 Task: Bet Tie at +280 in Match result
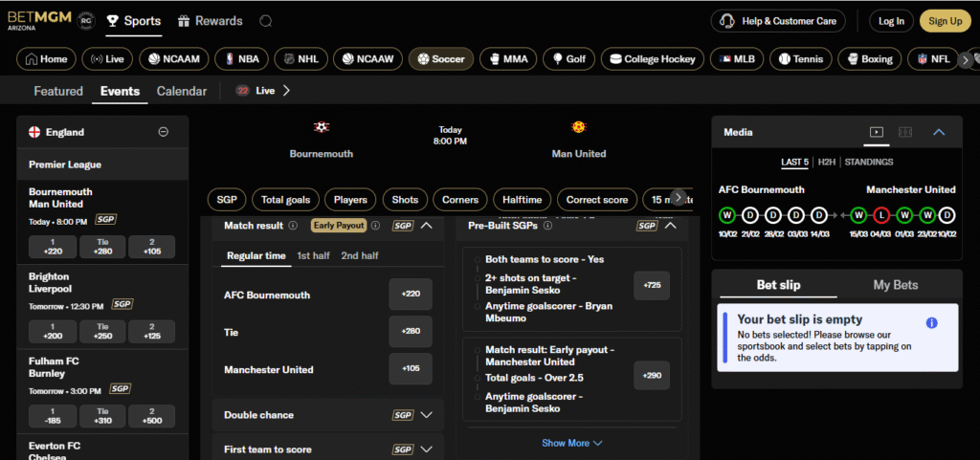(411, 332)
